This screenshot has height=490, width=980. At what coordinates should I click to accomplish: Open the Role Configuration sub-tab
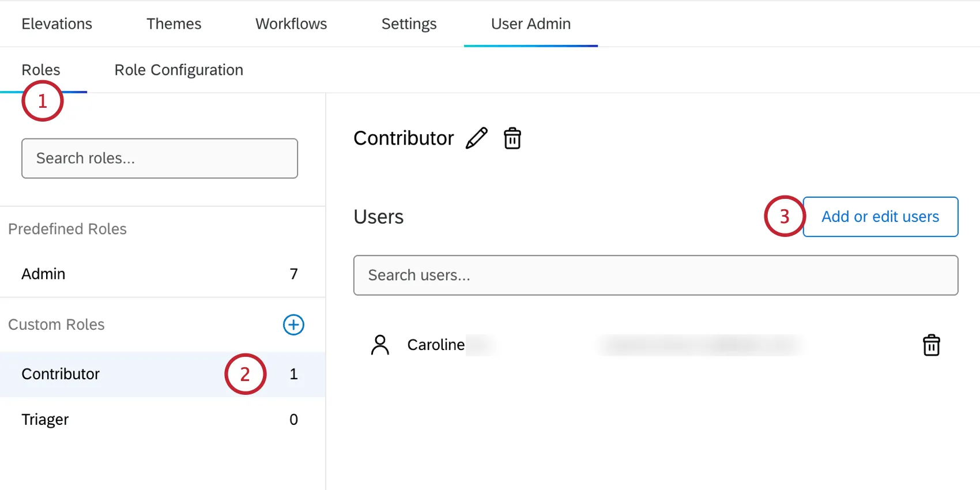pos(179,70)
